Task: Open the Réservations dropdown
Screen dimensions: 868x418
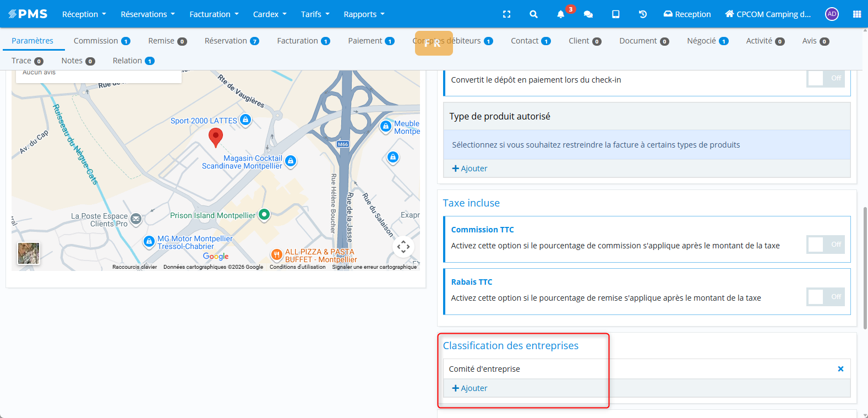Action: pyautogui.click(x=148, y=14)
